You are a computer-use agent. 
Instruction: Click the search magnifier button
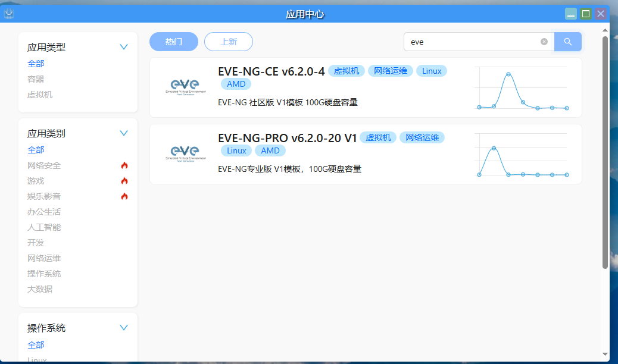click(567, 42)
